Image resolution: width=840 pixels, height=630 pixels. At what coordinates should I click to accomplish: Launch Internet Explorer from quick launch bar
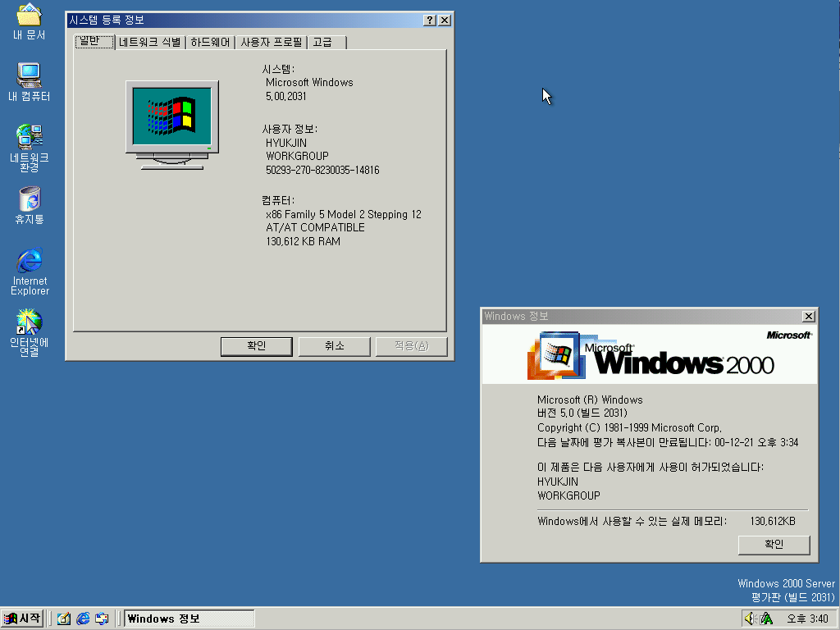click(x=83, y=619)
